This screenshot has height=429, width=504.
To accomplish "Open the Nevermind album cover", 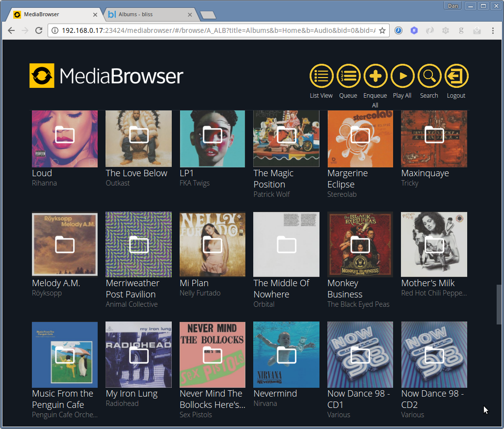I will coord(287,354).
